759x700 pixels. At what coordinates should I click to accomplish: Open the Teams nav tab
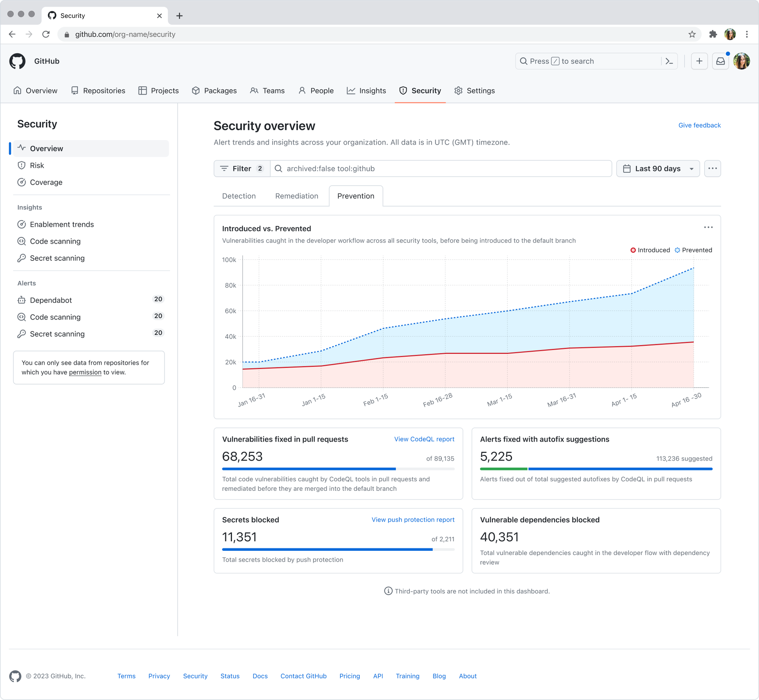(267, 91)
